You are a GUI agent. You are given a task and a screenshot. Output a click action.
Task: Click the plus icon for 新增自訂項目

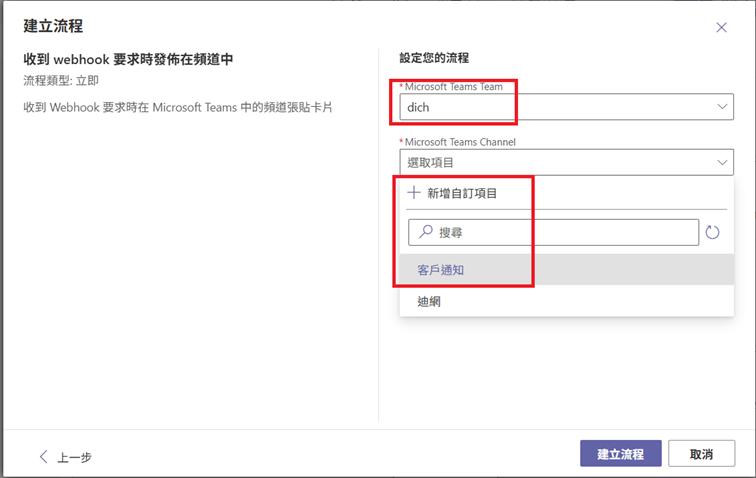coord(414,193)
